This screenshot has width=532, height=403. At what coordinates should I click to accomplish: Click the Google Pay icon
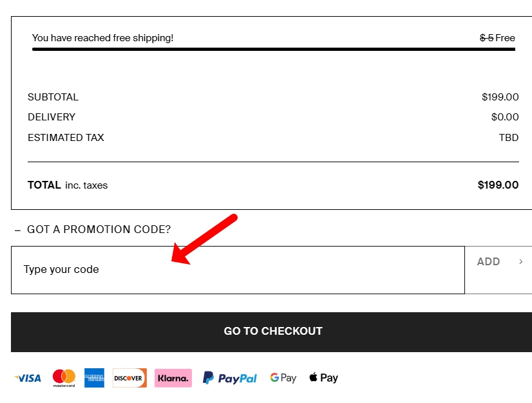click(x=283, y=378)
